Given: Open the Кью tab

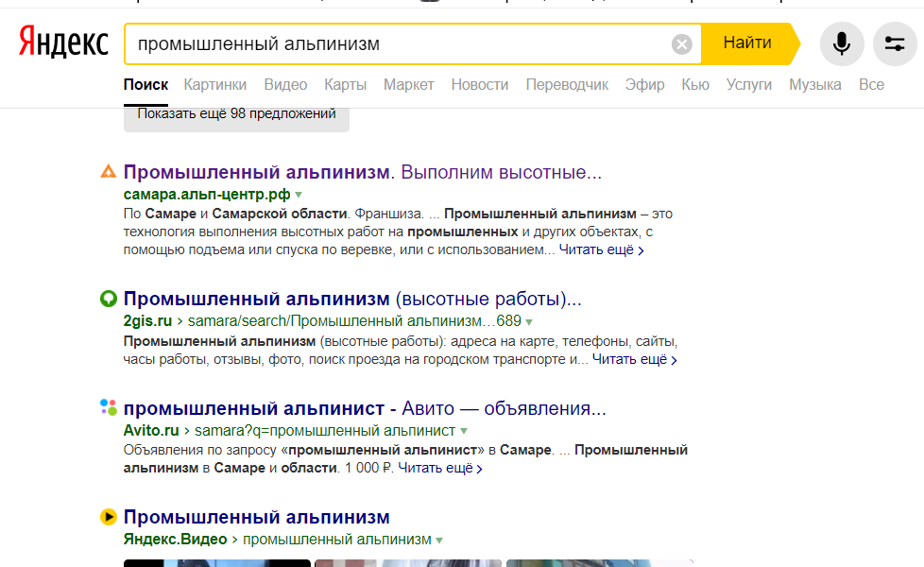Looking at the screenshot, I should 695,85.
